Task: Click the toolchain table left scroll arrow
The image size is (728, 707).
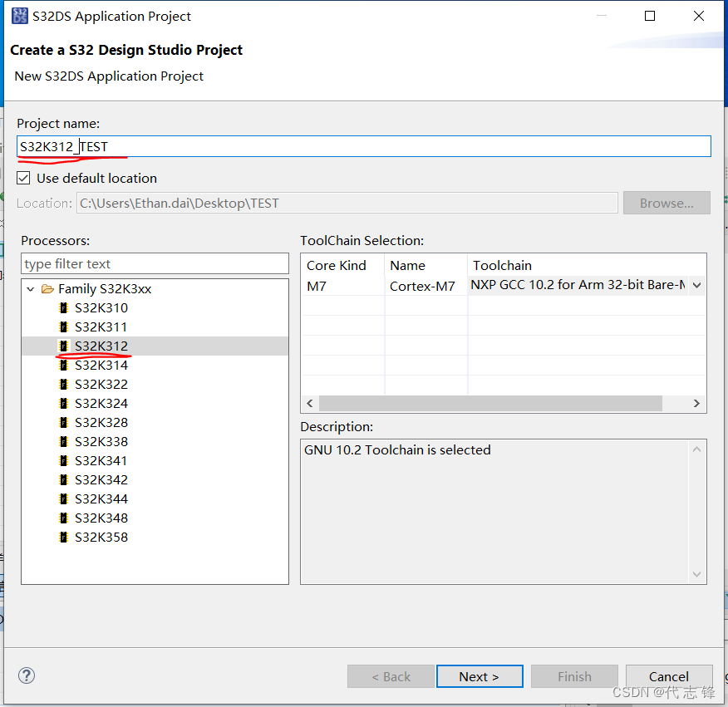Action: tap(310, 404)
